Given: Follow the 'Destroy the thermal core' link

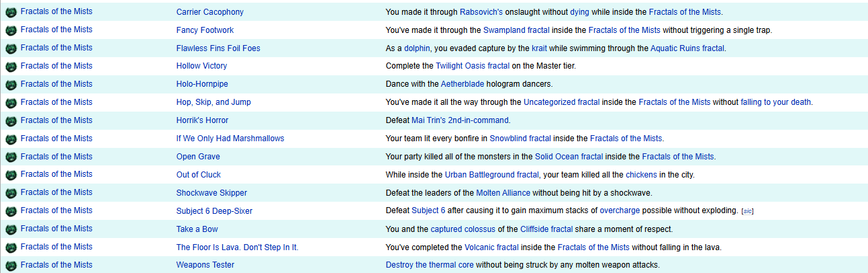Looking at the screenshot, I should [430, 265].
